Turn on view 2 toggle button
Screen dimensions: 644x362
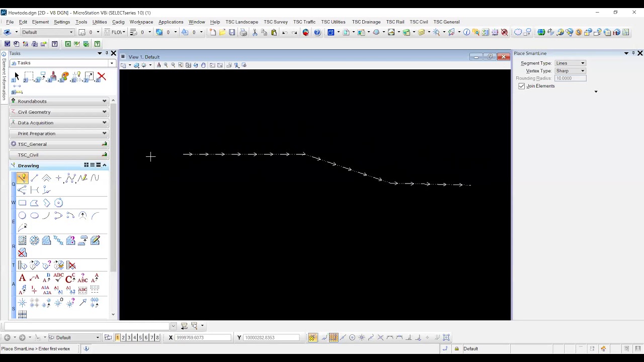[123, 338]
